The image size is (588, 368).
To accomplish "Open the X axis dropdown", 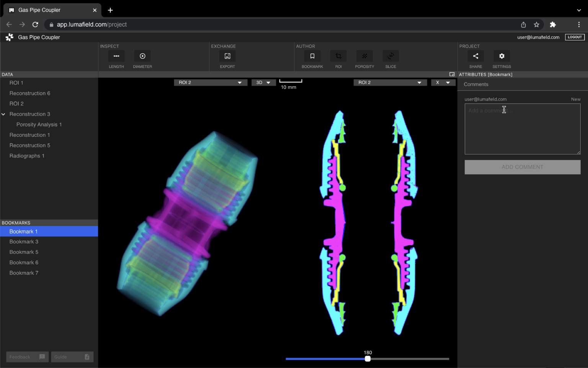I will 443,82.
